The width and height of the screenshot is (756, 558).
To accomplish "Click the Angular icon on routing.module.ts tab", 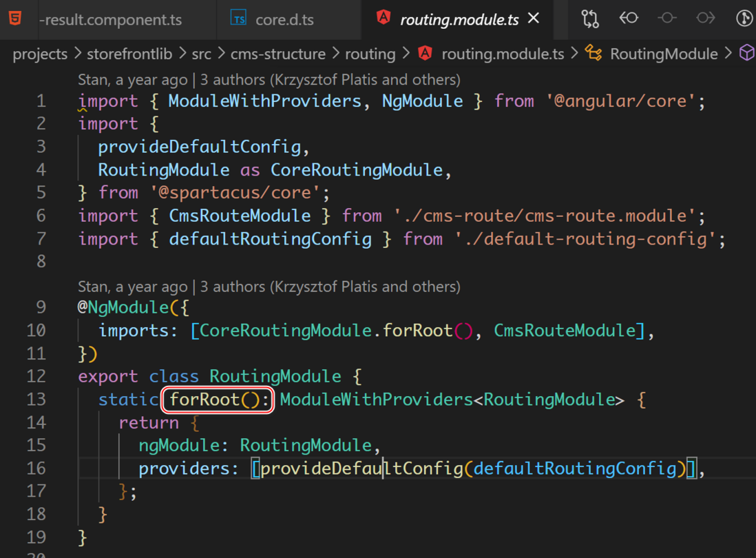I will click(384, 17).
